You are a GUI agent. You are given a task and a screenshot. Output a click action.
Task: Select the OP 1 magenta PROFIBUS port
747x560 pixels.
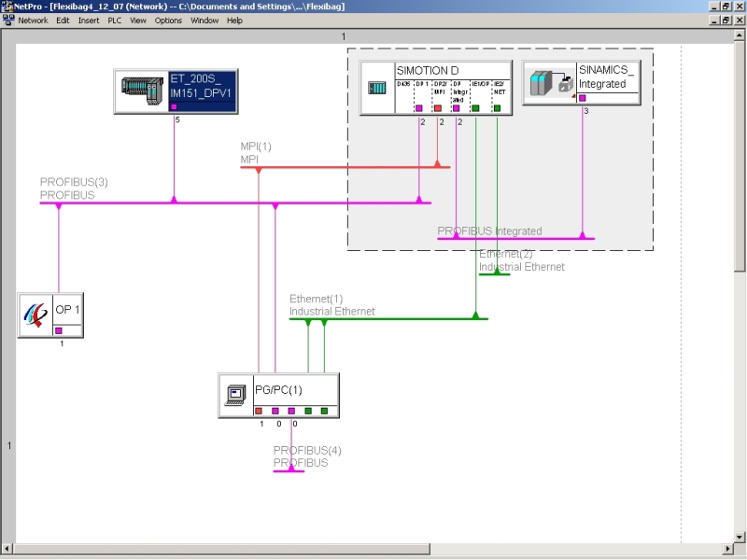(59, 330)
